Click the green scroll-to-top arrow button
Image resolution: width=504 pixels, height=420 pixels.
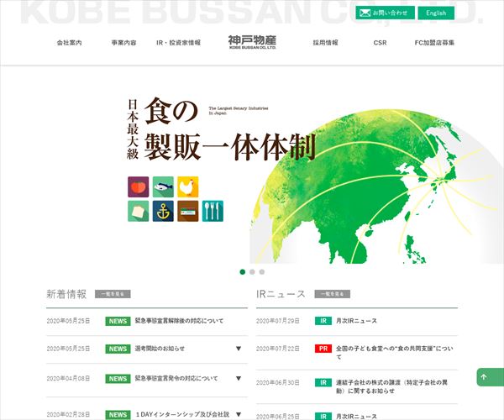490,377
